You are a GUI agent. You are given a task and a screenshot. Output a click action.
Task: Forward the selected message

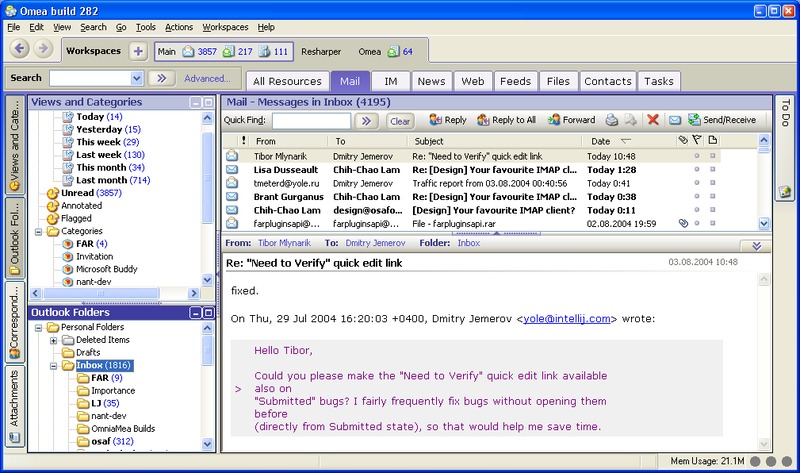[571, 120]
